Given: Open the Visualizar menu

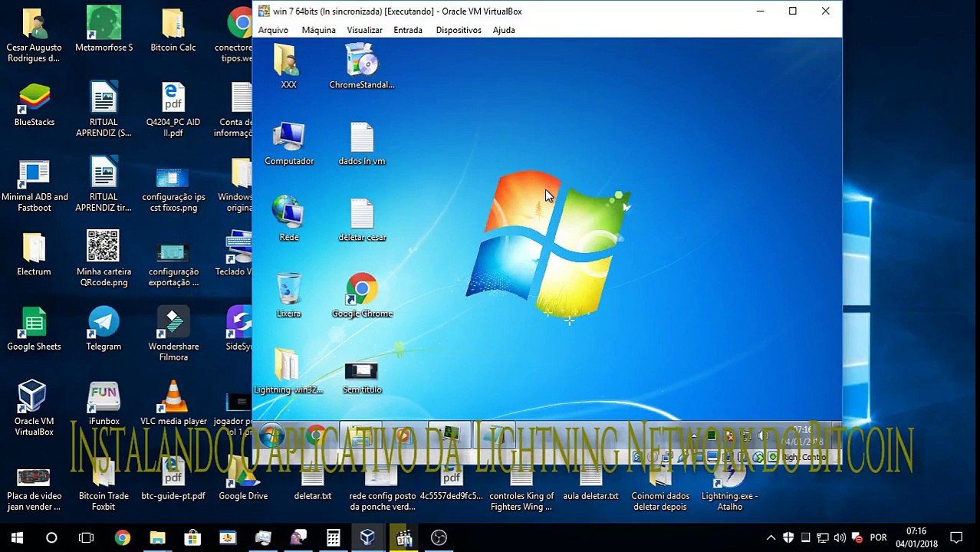Looking at the screenshot, I should click(x=364, y=30).
